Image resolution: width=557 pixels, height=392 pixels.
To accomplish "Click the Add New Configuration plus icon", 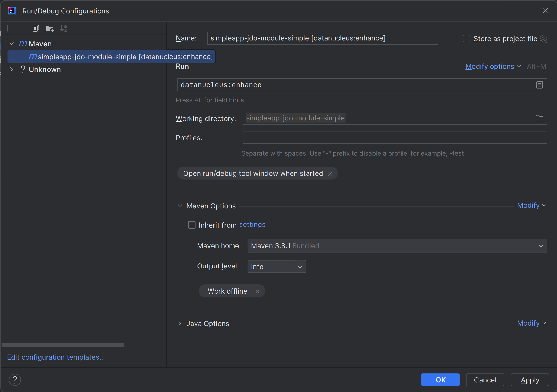I will 8,28.
